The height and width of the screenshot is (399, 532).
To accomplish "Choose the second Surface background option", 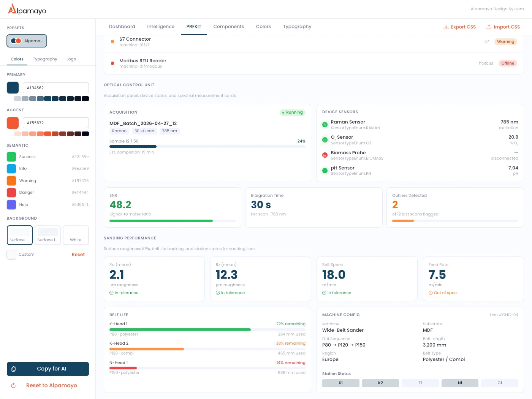I will point(48,235).
